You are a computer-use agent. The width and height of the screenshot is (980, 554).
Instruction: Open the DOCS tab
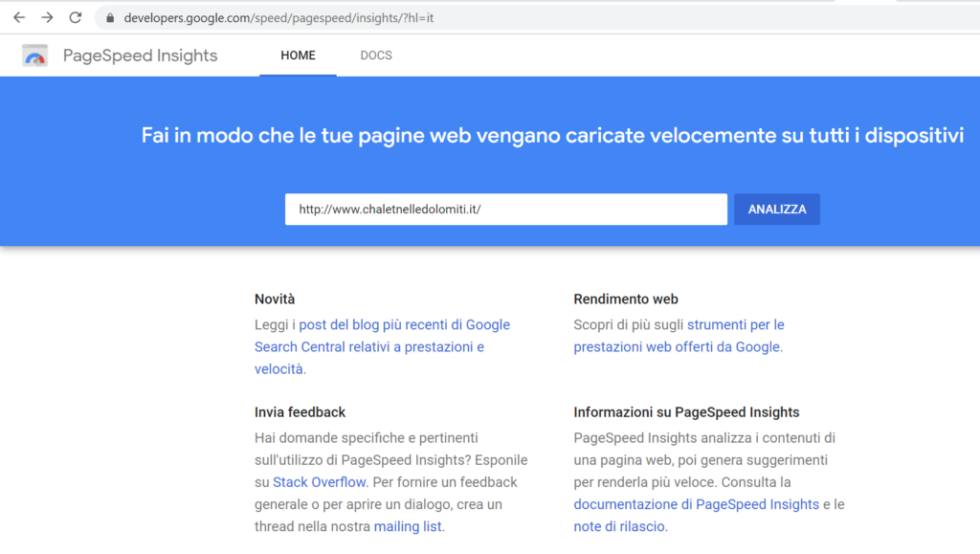[376, 55]
